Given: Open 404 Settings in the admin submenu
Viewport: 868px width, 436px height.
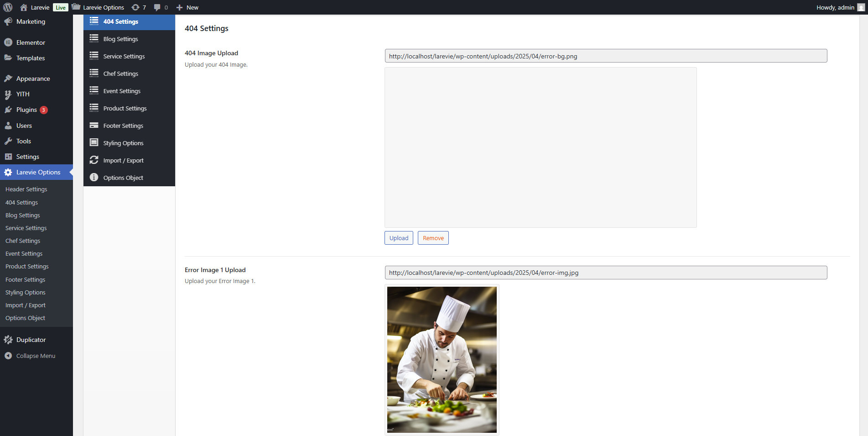Looking at the screenshot, I should coord(22,202).
